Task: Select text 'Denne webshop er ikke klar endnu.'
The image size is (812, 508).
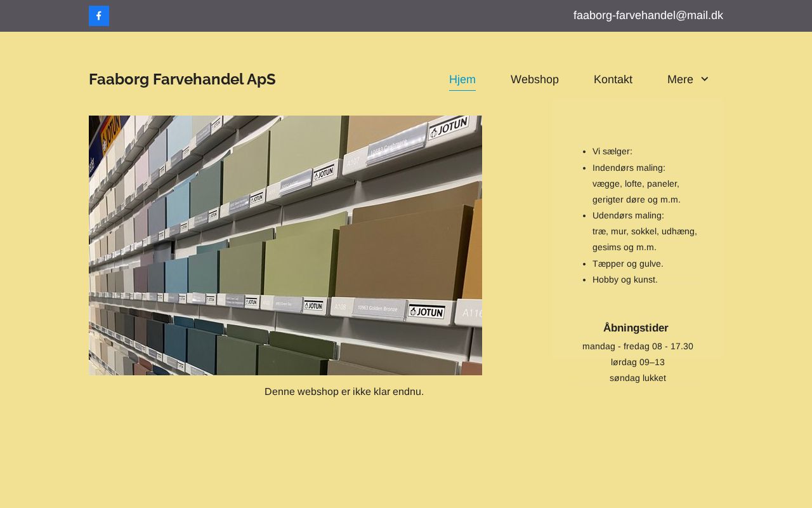Action: (x=344, y=392)
